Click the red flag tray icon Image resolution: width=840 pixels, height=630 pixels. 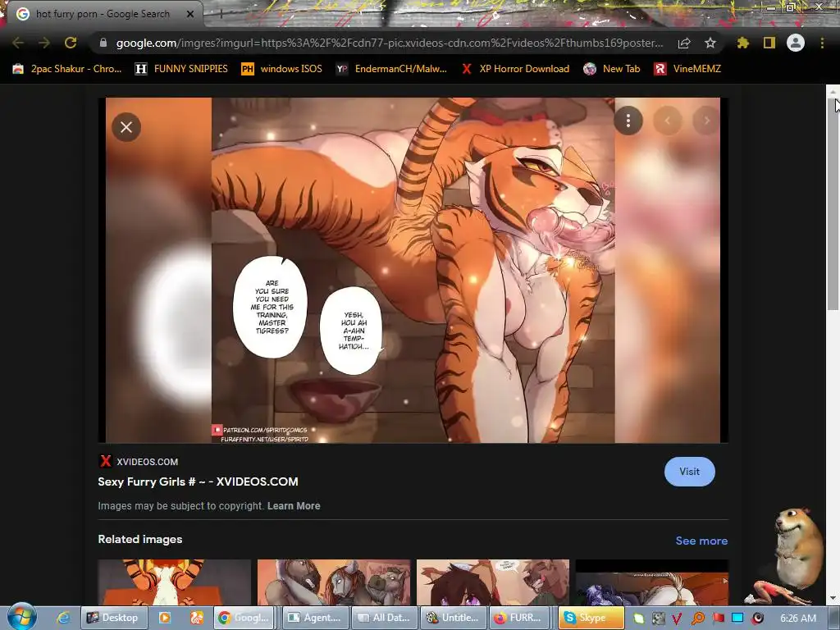(718, 619)
